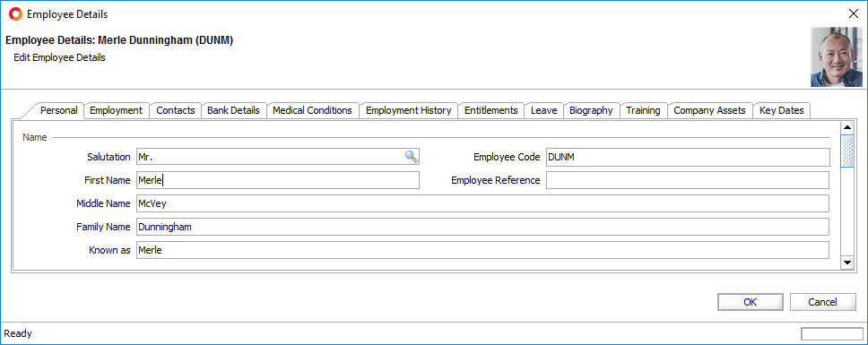Click the scrollbar down arrow

coord(847,263)
